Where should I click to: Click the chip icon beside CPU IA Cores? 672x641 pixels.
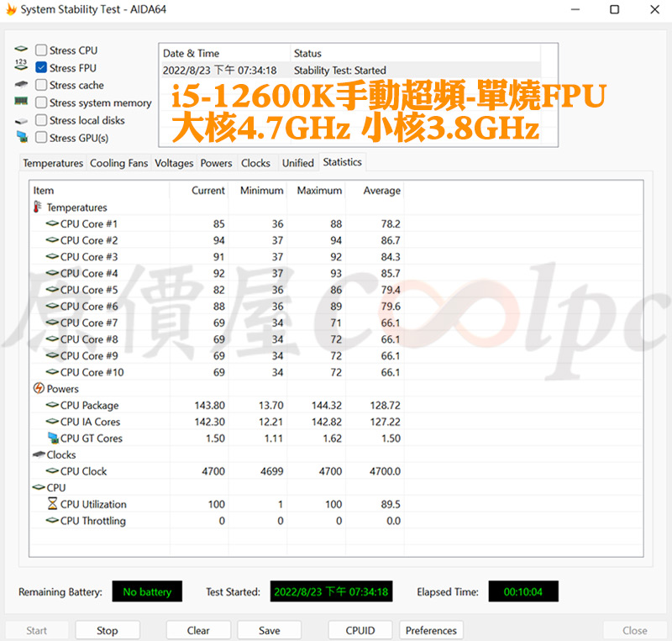coord(52,421)
